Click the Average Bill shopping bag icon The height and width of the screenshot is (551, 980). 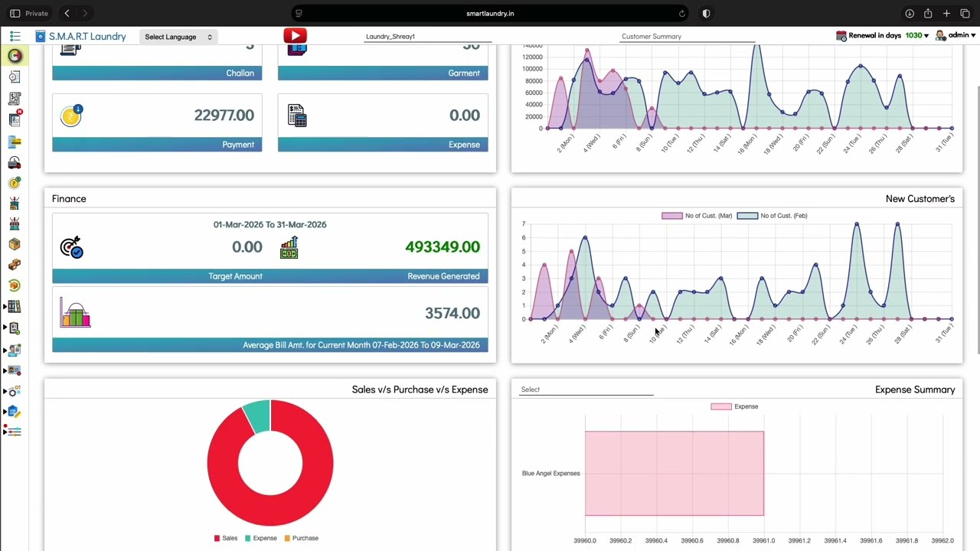pos(75,313)
